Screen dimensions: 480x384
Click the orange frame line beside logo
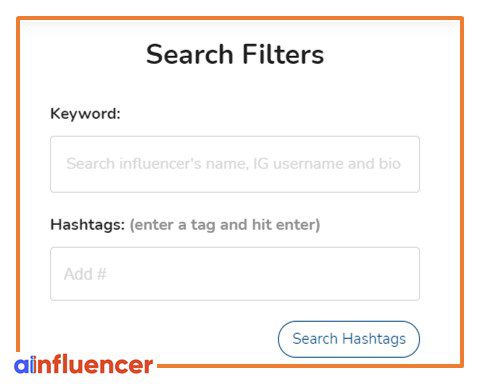pos(310,366)
